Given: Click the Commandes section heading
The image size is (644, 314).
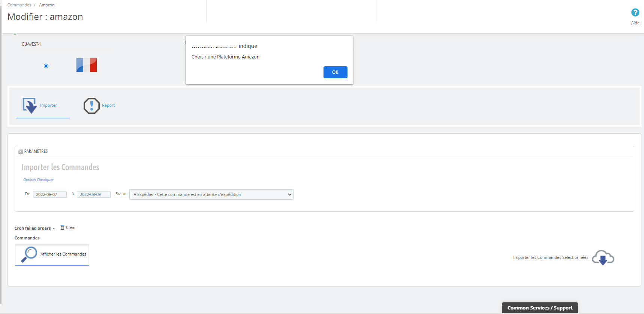Looking at the screenshot, I should 27,238.
